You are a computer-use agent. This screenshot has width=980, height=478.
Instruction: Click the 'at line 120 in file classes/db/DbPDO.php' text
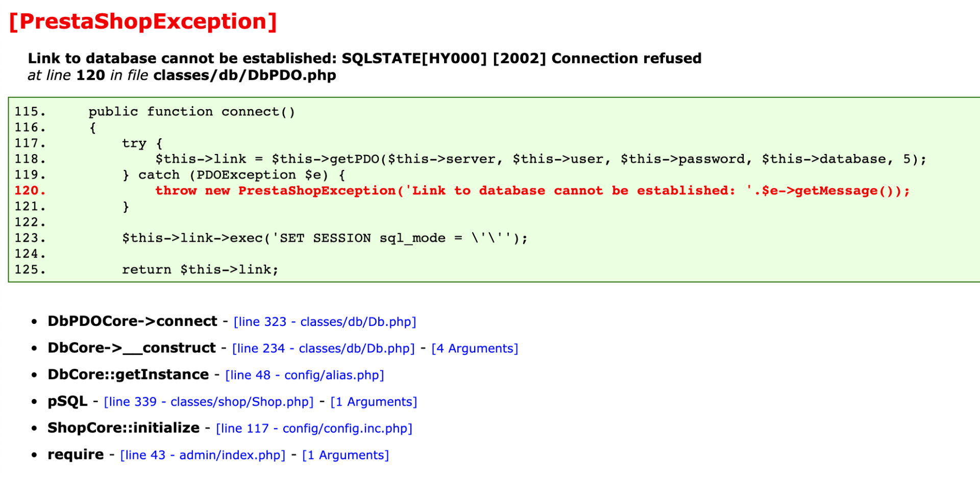tap(182, 75)
